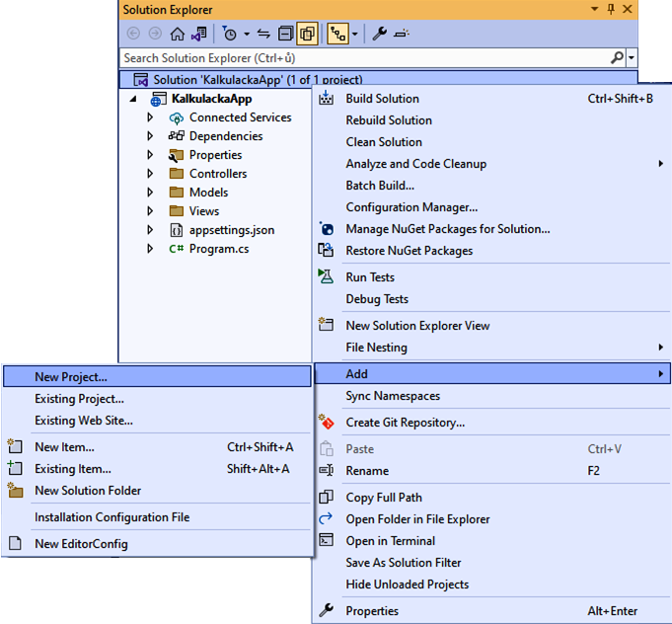Click the Preview Selected Items toolbar icon
This screenshot has height=624, width=672.
pos(402,34)
